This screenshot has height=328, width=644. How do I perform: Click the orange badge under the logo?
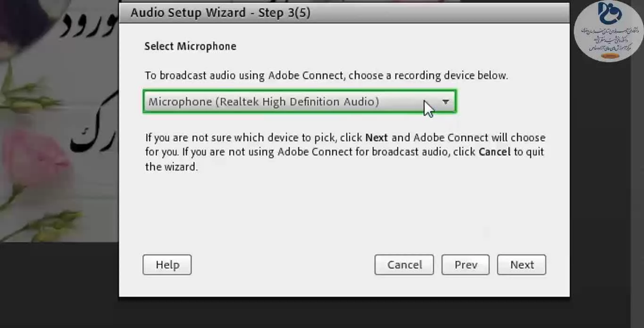click(610, 56)
